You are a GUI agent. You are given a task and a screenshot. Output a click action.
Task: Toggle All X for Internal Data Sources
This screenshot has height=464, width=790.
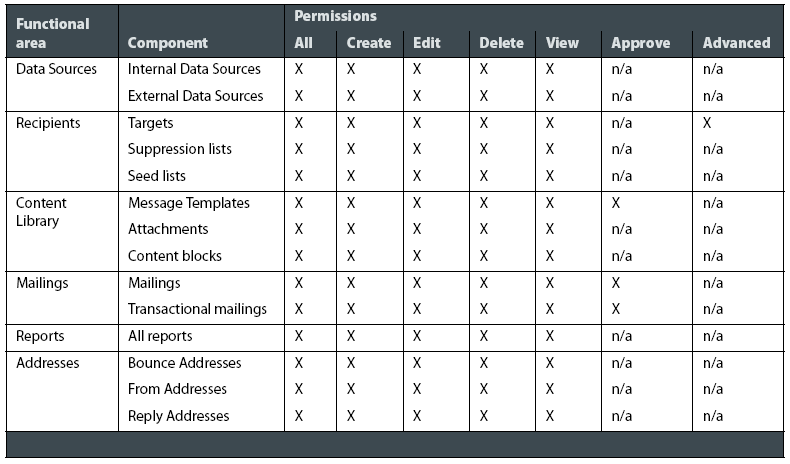pos(299,69)
